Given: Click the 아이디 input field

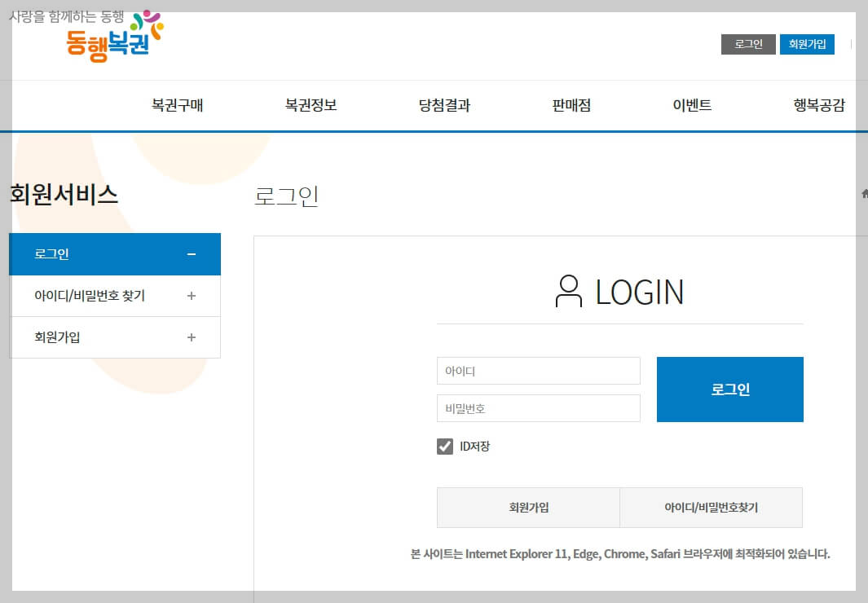Looking at the screenshot, I should point(538,371).
